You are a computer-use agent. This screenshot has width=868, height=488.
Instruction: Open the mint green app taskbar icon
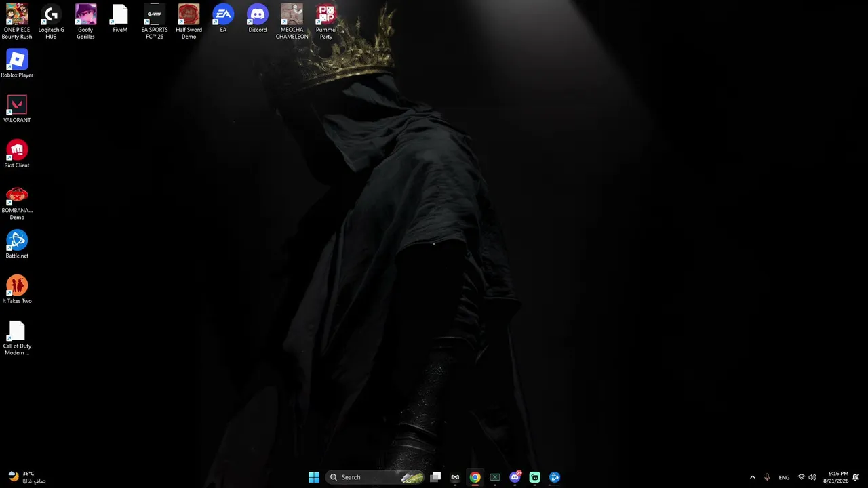pyautogui.click(x=535, y=477)
